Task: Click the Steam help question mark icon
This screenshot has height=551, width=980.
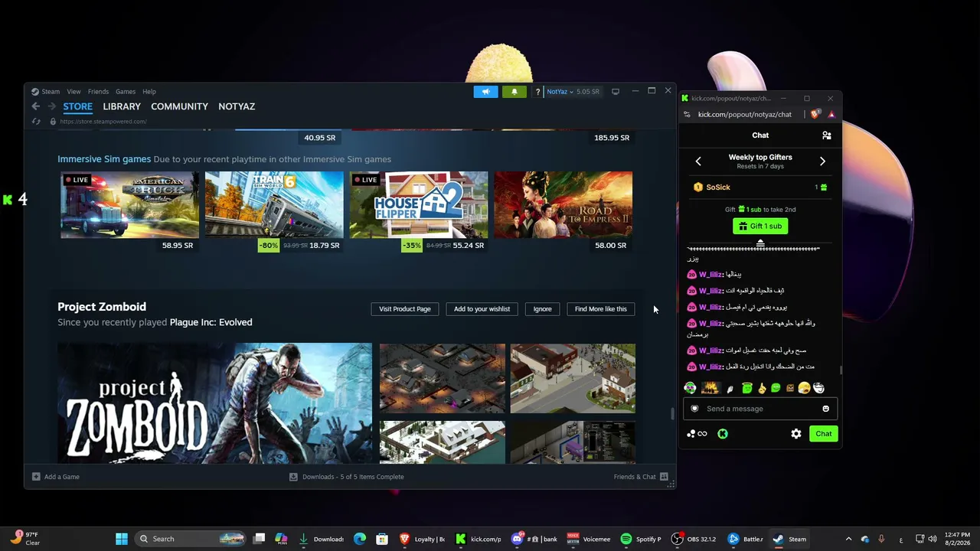Action: click(x=537, y=92)
